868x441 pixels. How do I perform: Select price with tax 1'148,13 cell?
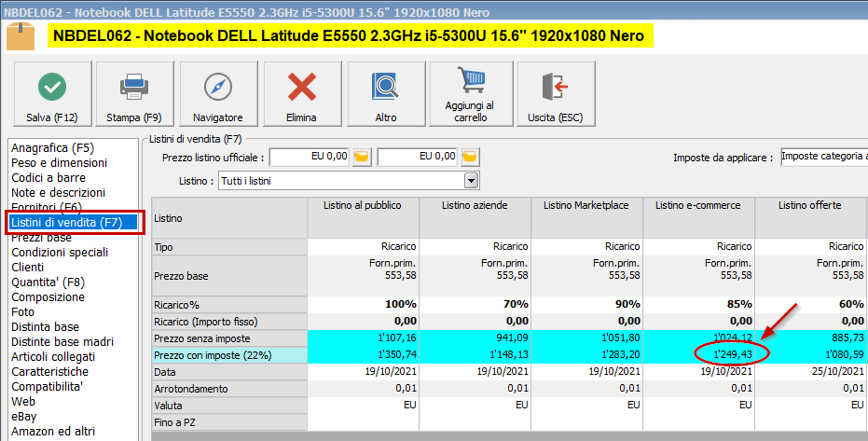475,355
